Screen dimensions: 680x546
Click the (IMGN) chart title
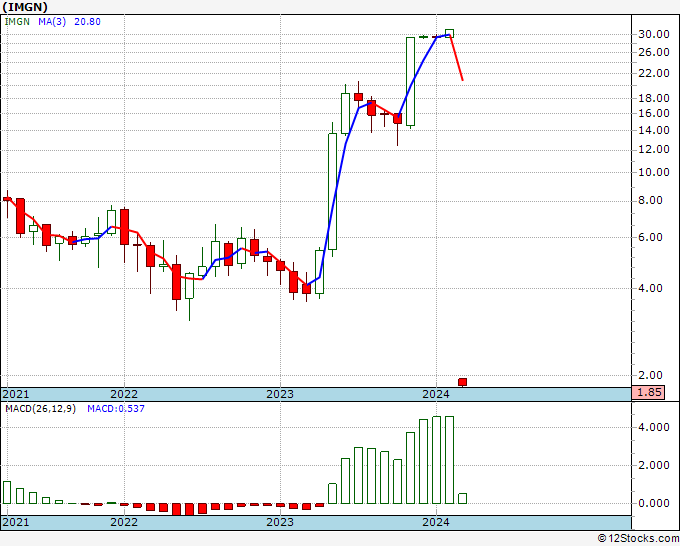pos(25,7)
